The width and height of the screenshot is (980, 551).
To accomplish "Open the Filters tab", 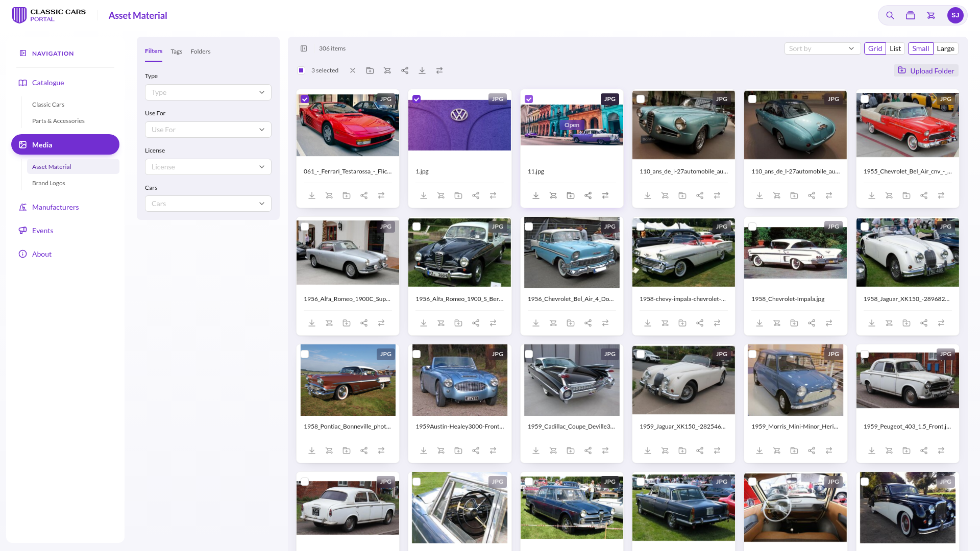I will pos(154,51).
